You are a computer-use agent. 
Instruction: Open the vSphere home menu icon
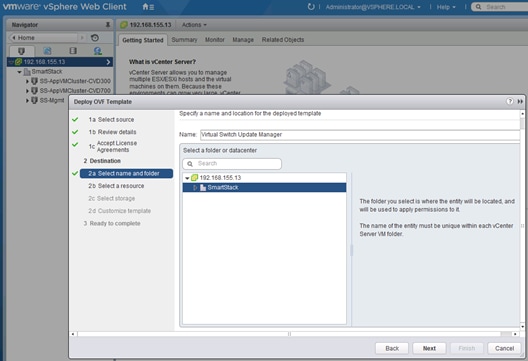pyautogui.click(x=148, y=7)
